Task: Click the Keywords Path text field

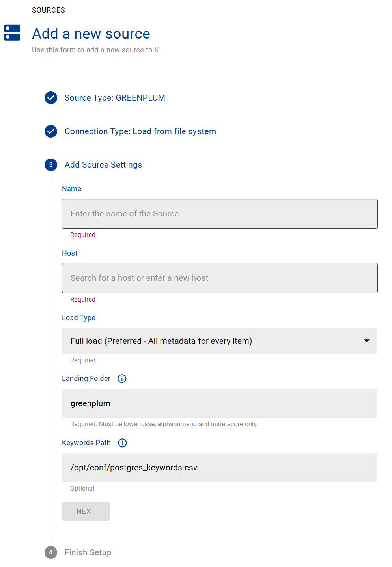Action: point(220,468)
